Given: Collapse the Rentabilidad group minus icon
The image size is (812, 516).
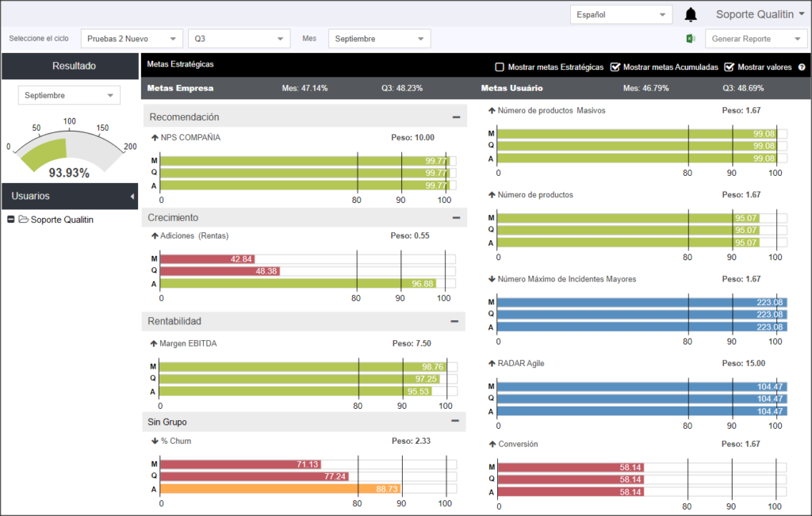Looking at the screenshot, I should click(x=454, y=321).
